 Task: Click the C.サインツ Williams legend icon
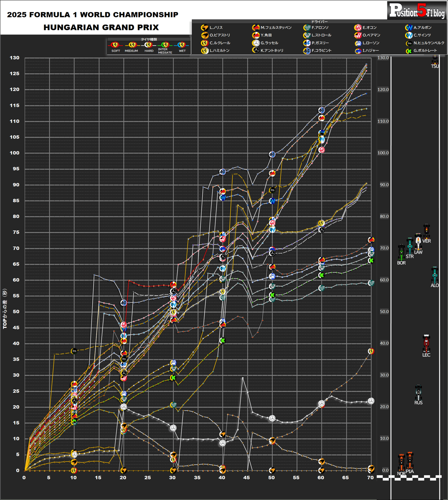click(x=409, y=35)
